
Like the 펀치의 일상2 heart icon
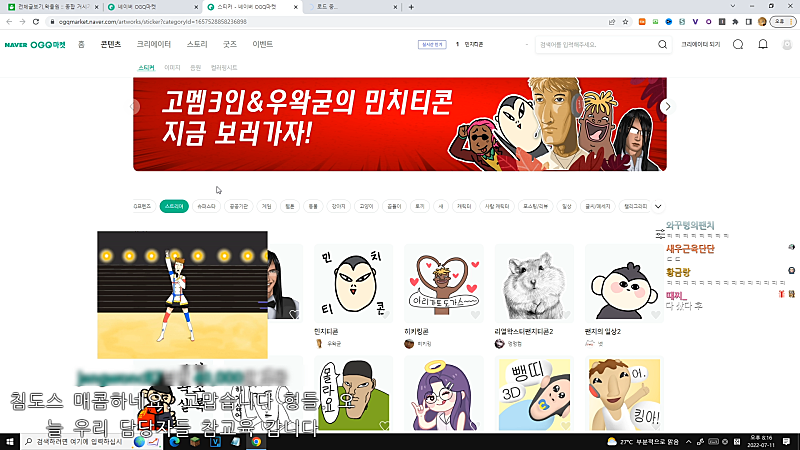(656, 314)
